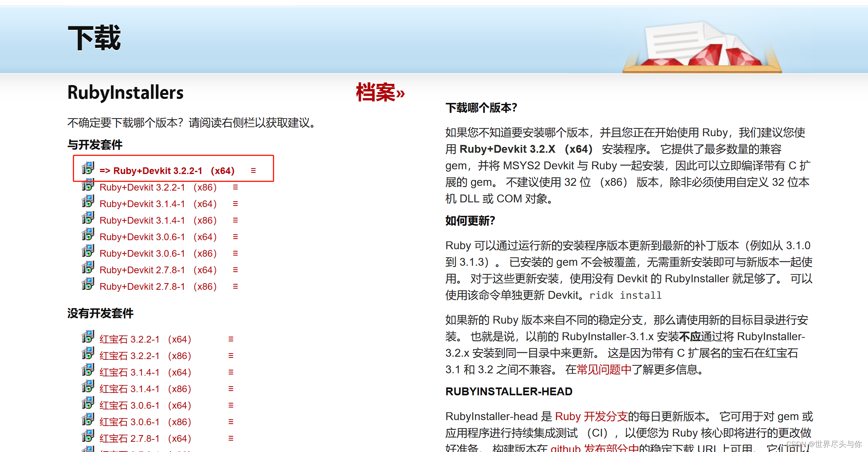Expand the ≡ details for 红宝石 3.0.6-1 (x86)
Screen dimensions: 868x452
click(x=231, y=422)
